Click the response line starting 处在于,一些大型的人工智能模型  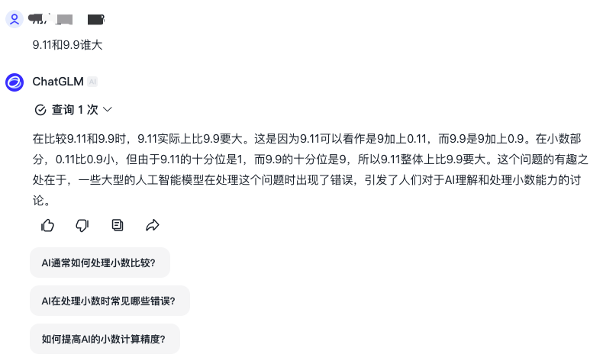point(305,182)
